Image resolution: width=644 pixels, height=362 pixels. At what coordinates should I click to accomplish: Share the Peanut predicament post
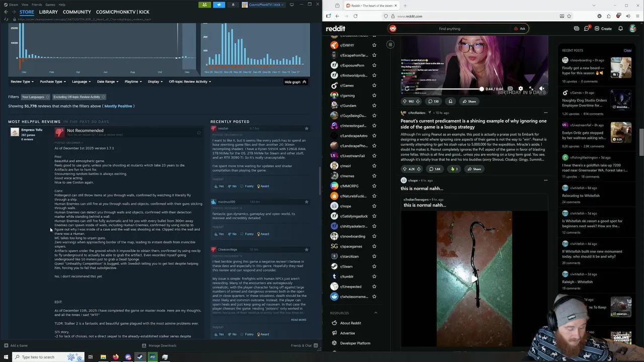474,169
